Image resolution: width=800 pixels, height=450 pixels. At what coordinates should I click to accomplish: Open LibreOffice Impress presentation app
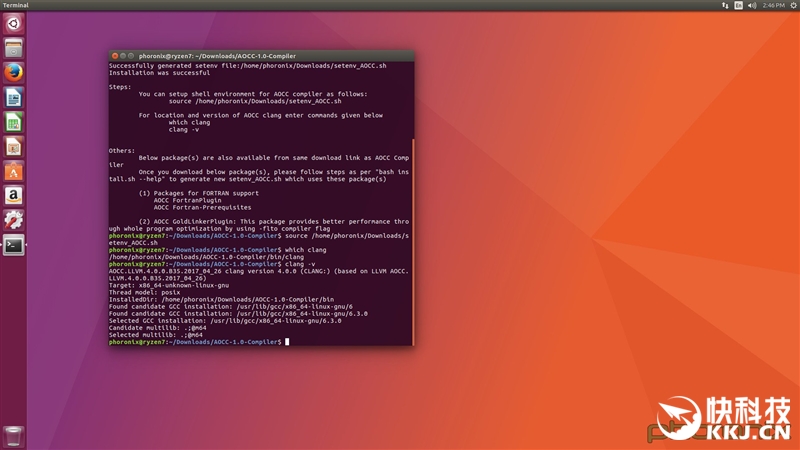(x=13, y=146)
